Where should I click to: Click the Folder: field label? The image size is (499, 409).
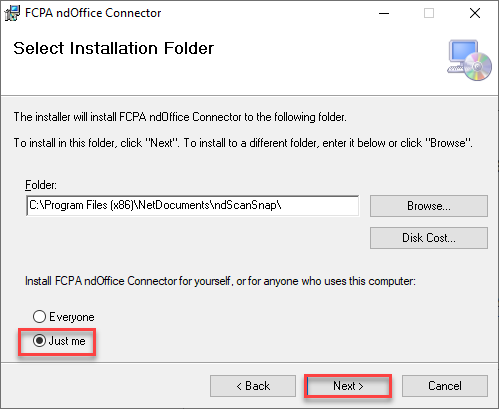(x=41, y=185)
